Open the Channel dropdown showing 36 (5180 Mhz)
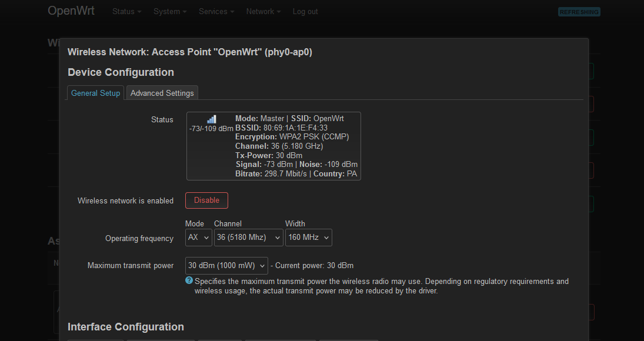 pyautogui.click(x=248, y=238)
